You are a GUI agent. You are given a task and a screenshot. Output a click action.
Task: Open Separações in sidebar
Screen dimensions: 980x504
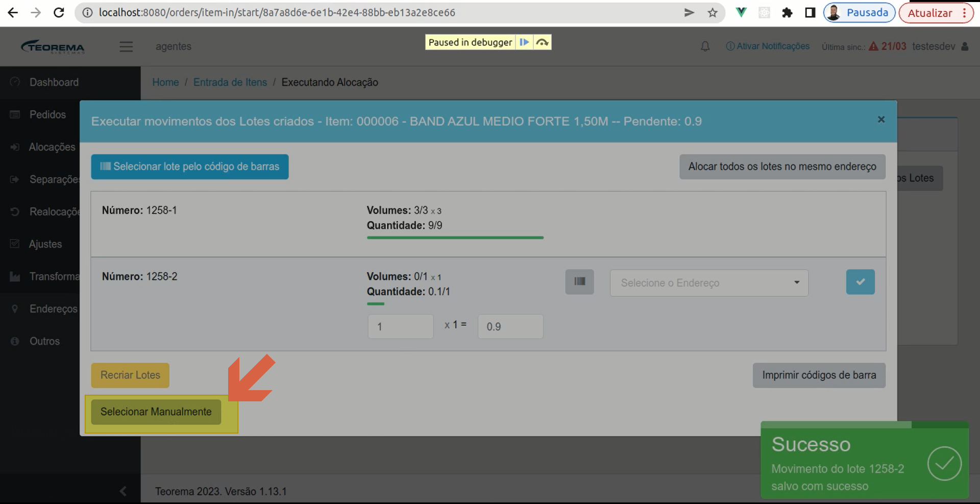click(54, 180)
